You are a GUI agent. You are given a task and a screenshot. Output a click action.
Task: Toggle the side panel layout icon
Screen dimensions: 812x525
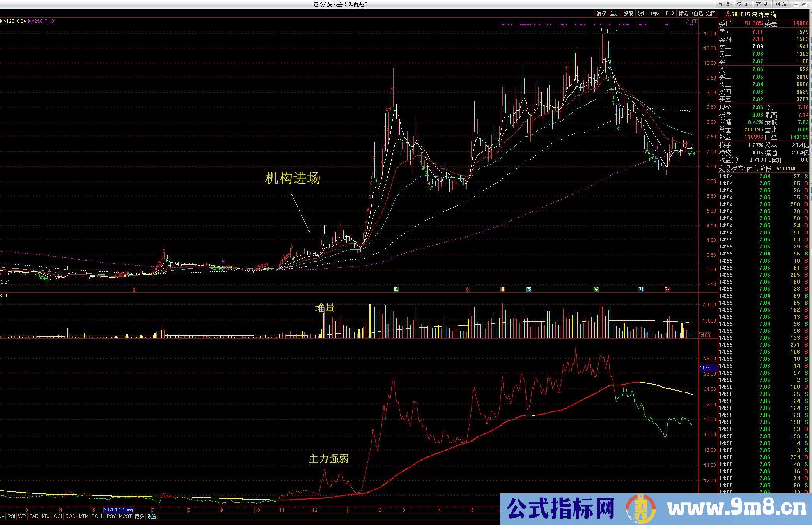click(x=694, y=21)
